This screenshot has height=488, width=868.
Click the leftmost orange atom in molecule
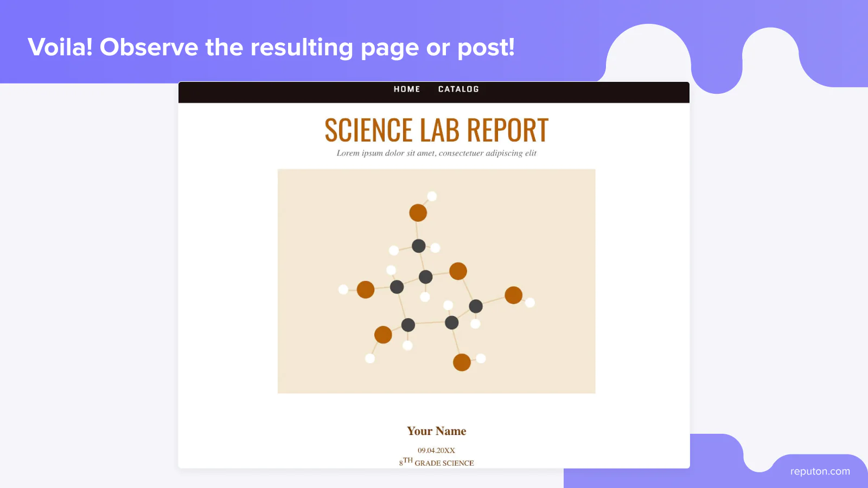pos(365,290)
